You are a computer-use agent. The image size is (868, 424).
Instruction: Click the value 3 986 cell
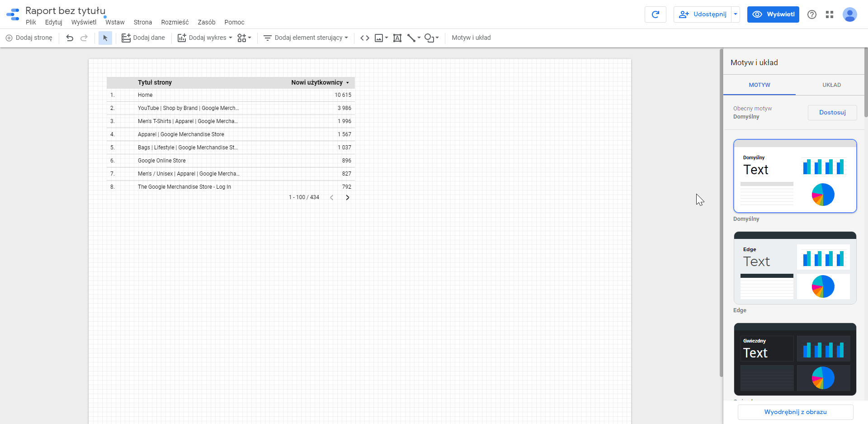pyautogui.click(x=344, y=108)
